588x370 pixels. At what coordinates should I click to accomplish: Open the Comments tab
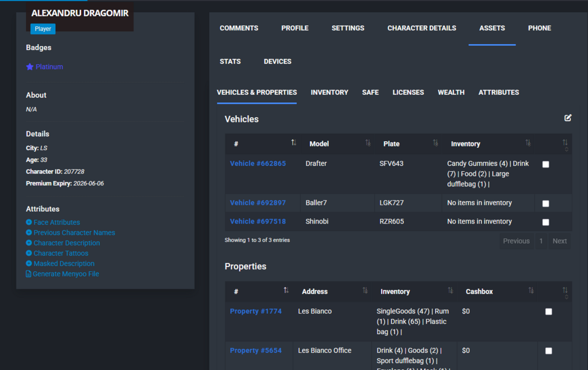239,28
